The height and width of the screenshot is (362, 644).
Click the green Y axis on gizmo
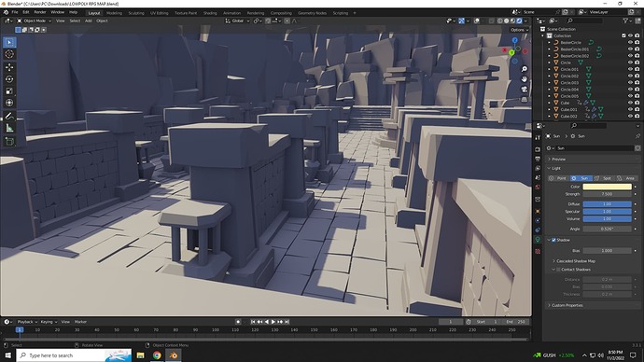click(511, 53)
